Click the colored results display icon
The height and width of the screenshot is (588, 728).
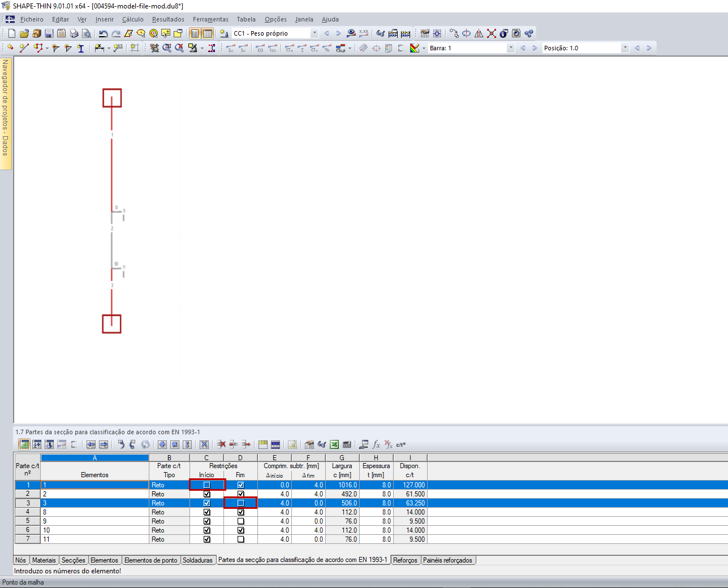415,48
